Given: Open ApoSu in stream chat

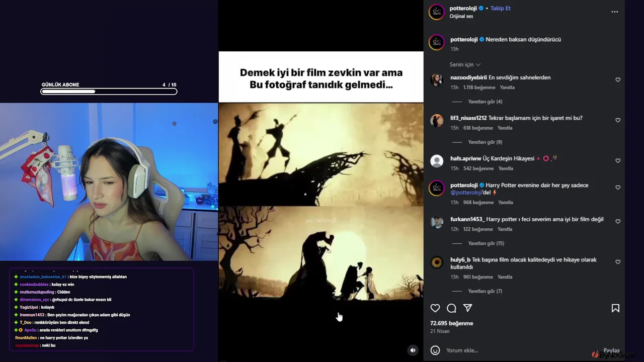Looking at the screenshot, I should click(x=30, y=330).
